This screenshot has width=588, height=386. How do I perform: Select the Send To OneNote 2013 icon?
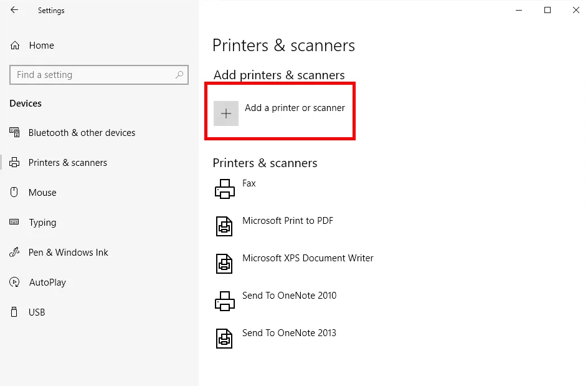(x=224, y=339)
